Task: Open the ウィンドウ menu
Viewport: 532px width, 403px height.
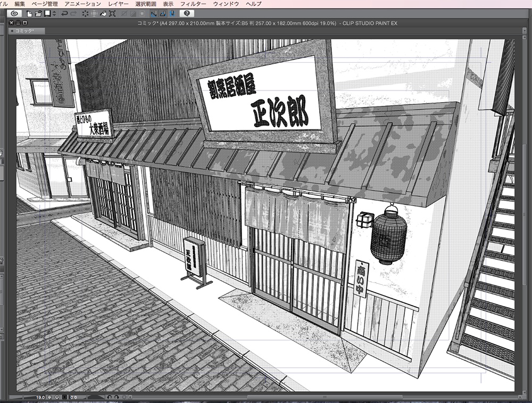Action: click(x=226, y=4)
